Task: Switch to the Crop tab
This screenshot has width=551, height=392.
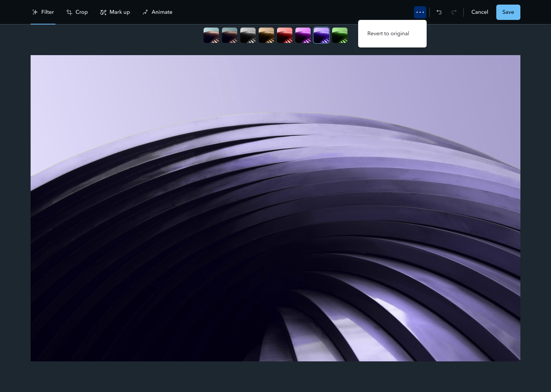Action: (x=77, y=12)
